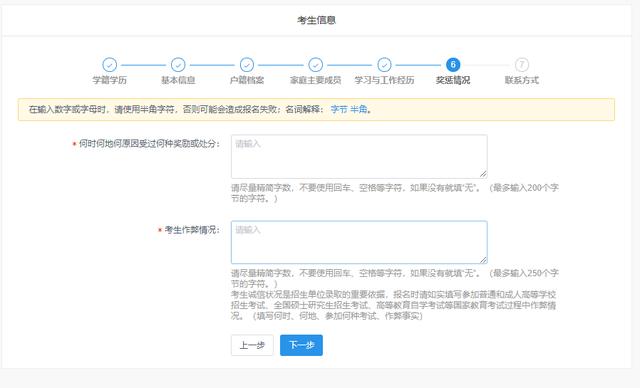Click the yellow half-width character warning text
This screenshot has height=388, width=640.
click(200, 109)
